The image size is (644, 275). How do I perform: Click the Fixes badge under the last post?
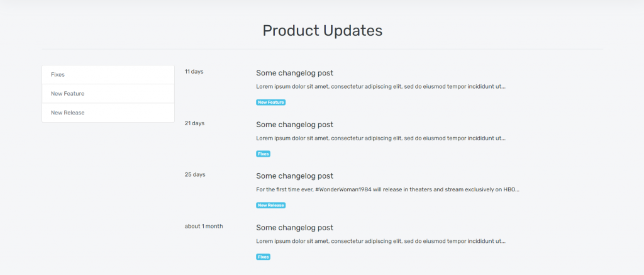point(264,257)
